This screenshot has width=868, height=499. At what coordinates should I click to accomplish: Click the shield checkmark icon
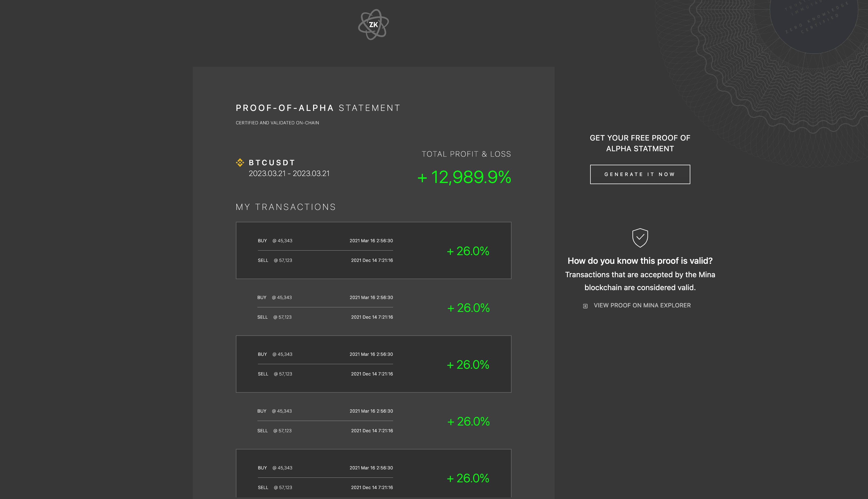coord(640,237)
